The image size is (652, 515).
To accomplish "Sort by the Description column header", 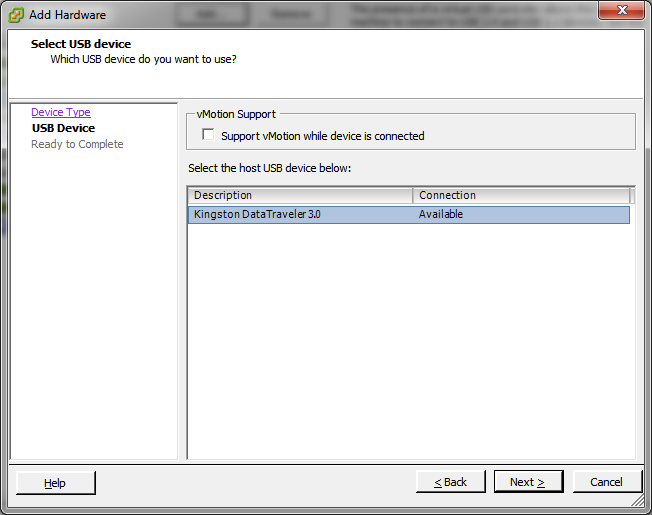I will (x=300, y=195).
